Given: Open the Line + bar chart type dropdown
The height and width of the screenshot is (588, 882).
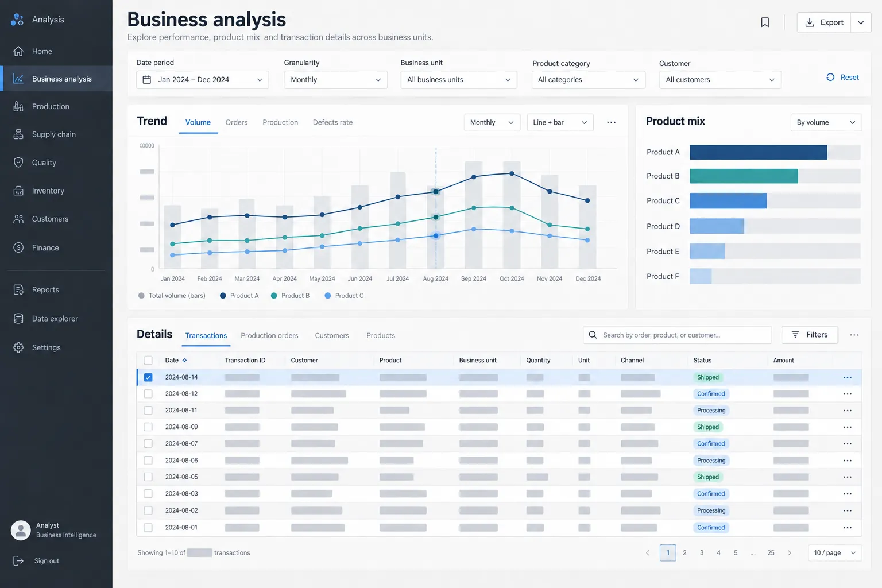Looking at the screenshot, I should (560, 122).
